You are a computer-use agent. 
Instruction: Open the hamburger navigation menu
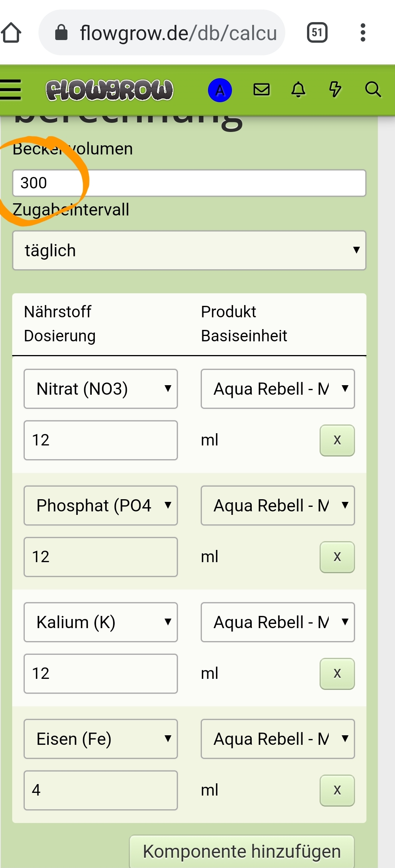coord(11,90)
